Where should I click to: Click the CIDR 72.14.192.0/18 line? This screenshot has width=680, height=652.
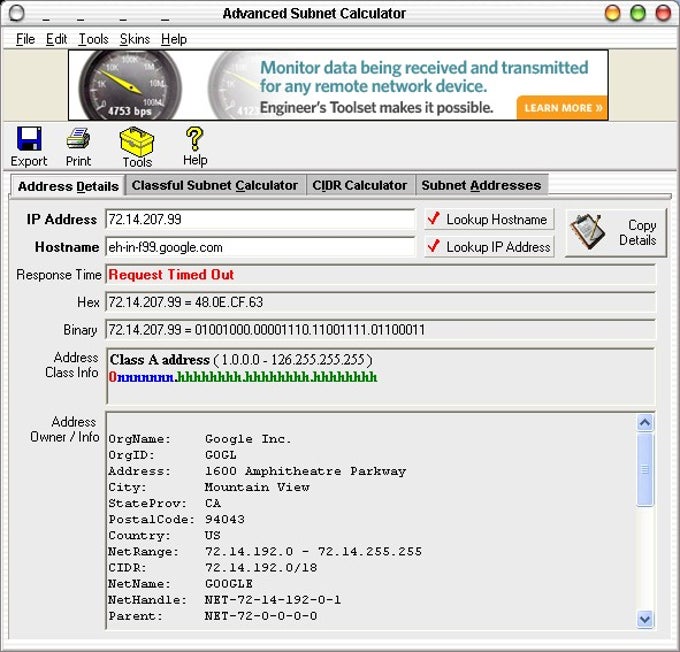click(x=212, y=567)
